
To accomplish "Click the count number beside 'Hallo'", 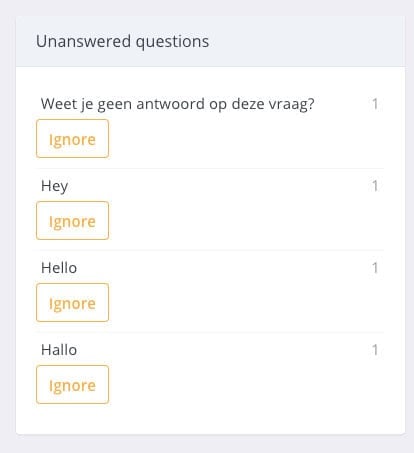I will point(375,350).
